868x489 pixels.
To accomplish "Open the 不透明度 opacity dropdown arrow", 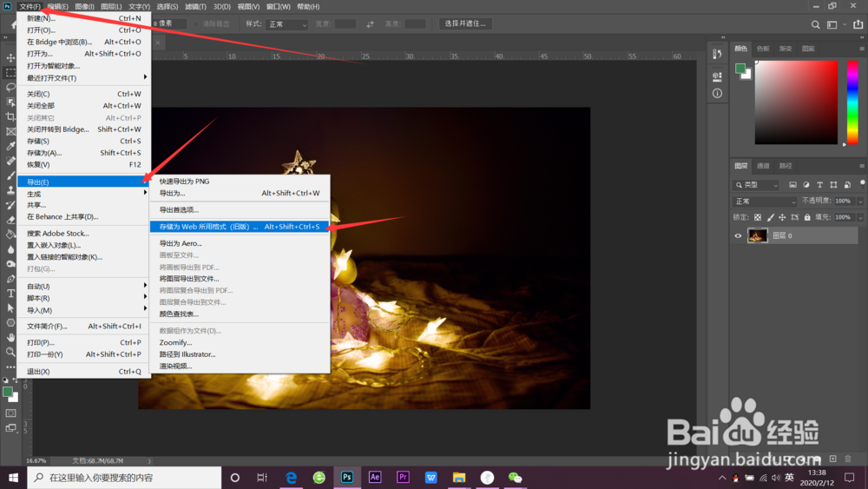I will (859, 202).
